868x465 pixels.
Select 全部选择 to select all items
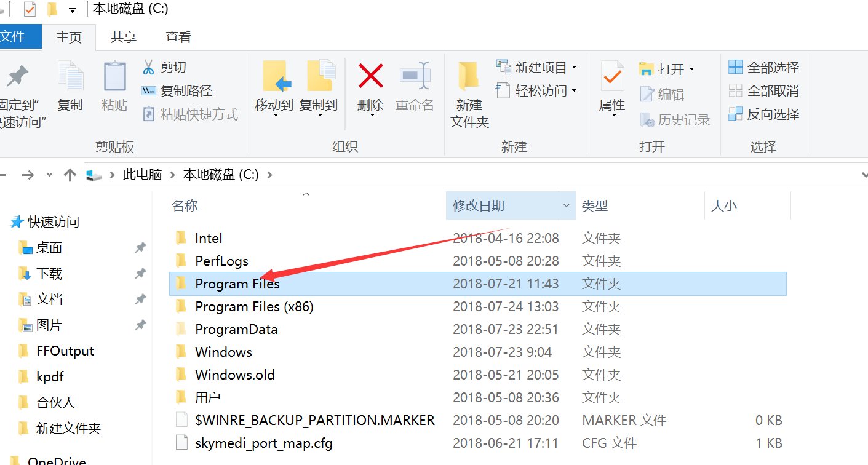coord(763,66)
